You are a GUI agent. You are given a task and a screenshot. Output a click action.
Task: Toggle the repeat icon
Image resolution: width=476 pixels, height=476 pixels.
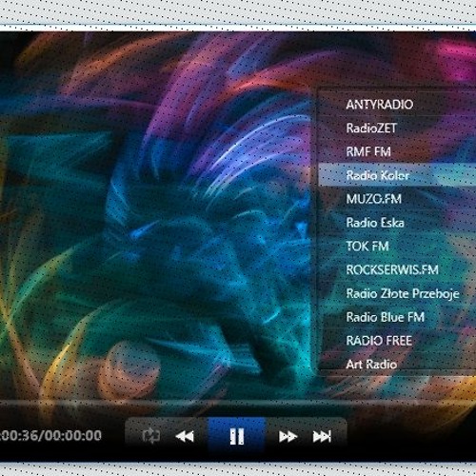click(x=150, y=436)
